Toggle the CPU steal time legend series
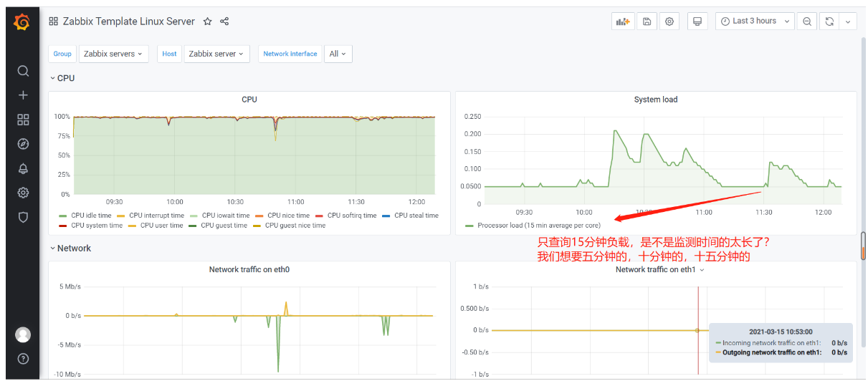 click(410, 216)
